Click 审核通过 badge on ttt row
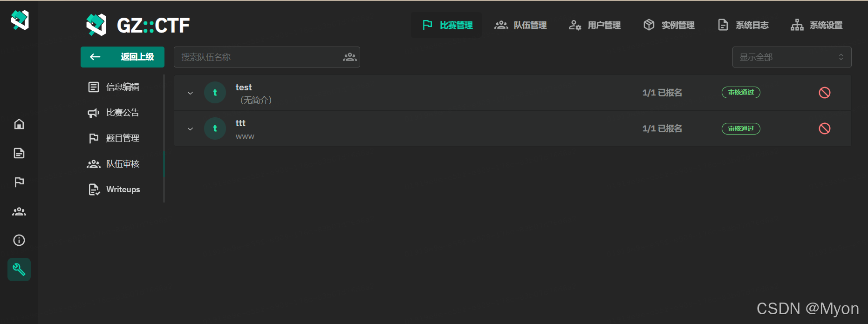 pyautogui.click(x=741, y=128)
